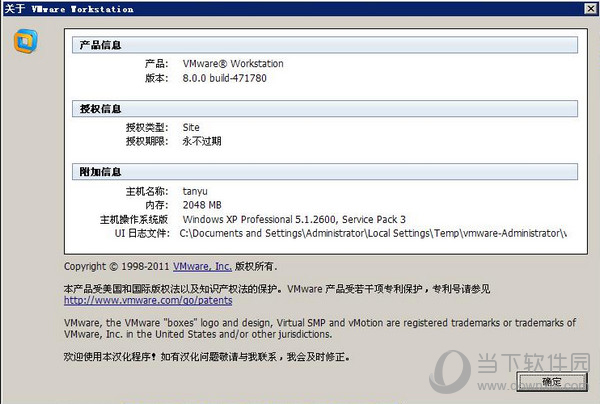This screenshot has width=600, height=404.
Task: Click the 版本: label
Action: (157, 78)
